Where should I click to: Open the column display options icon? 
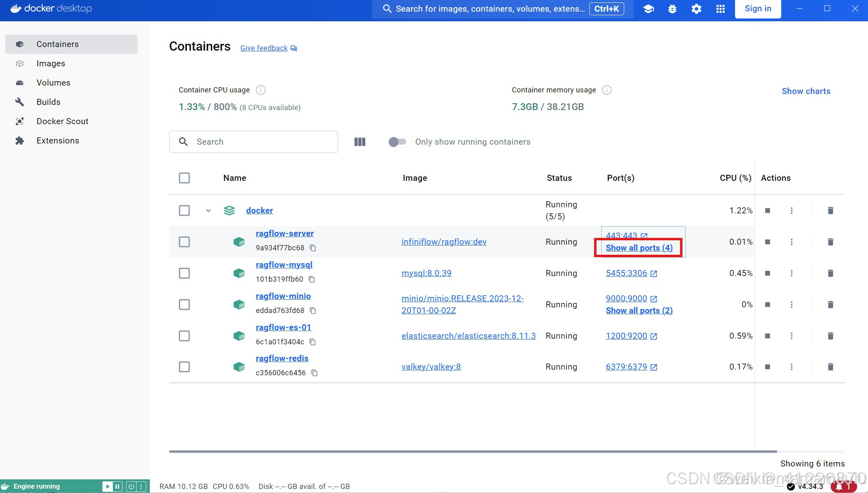click(x=359, y=142)
